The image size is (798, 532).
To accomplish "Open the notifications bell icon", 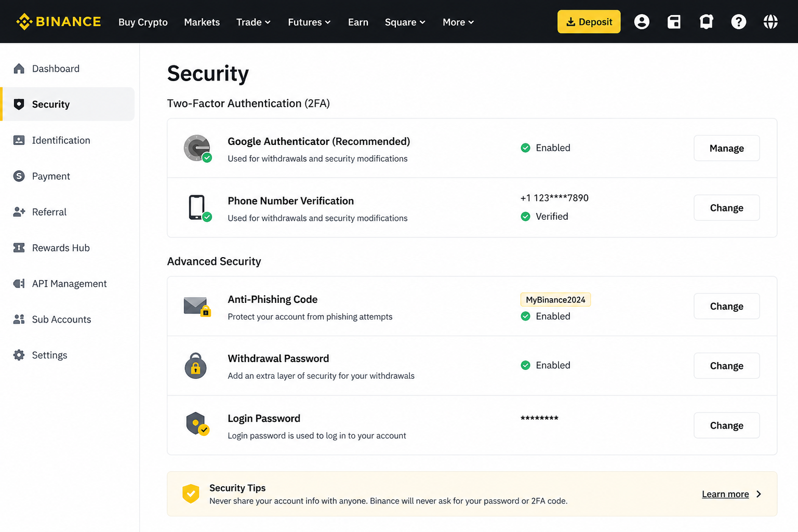I will point(706,22).
